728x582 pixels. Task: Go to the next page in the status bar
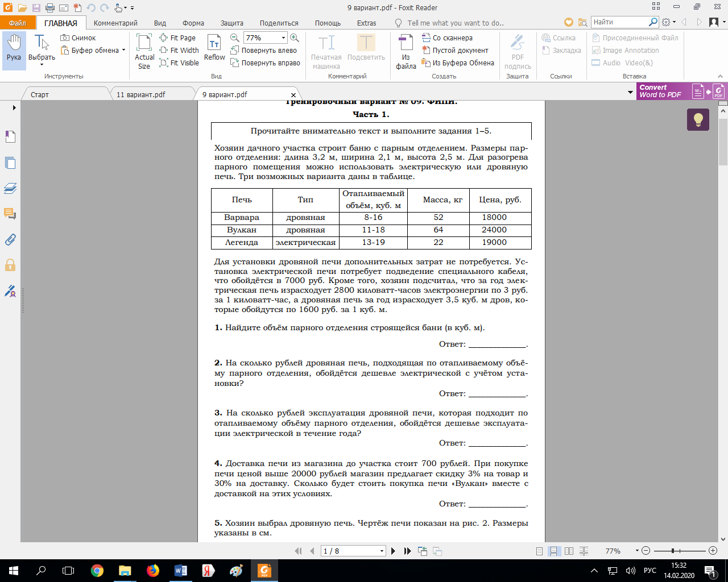tap(393, 551)
